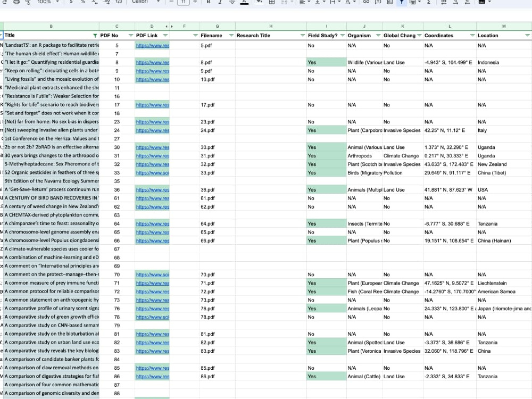532x399 pixels.
Task: Click the 'China (Hainan)' location cell
Action: point(504,240)
